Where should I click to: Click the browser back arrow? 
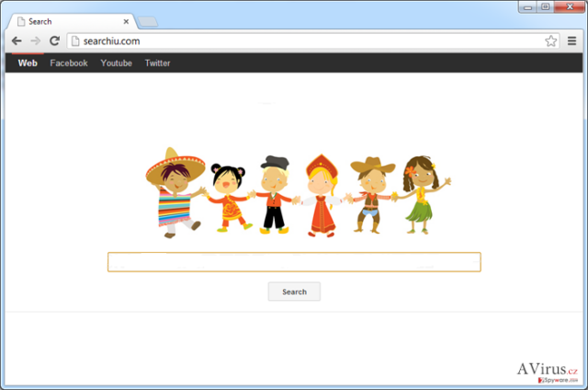click(x=17, y=40)
